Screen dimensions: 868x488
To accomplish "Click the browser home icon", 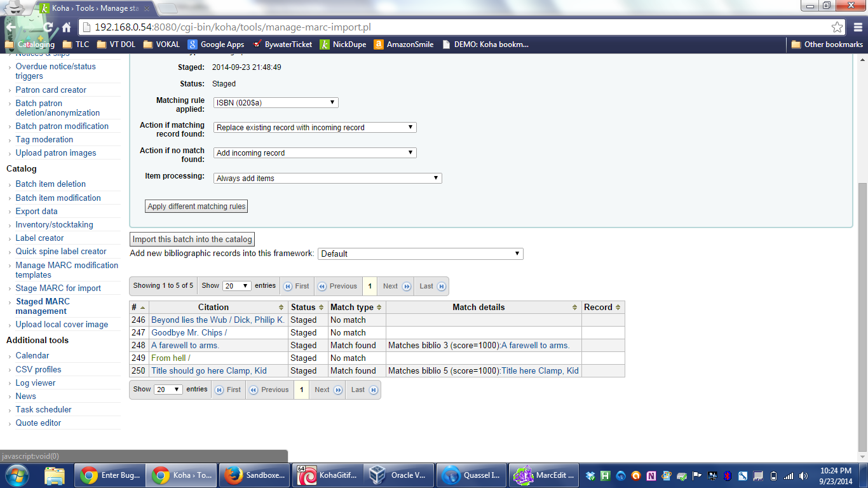I will (x=66, y=27).
